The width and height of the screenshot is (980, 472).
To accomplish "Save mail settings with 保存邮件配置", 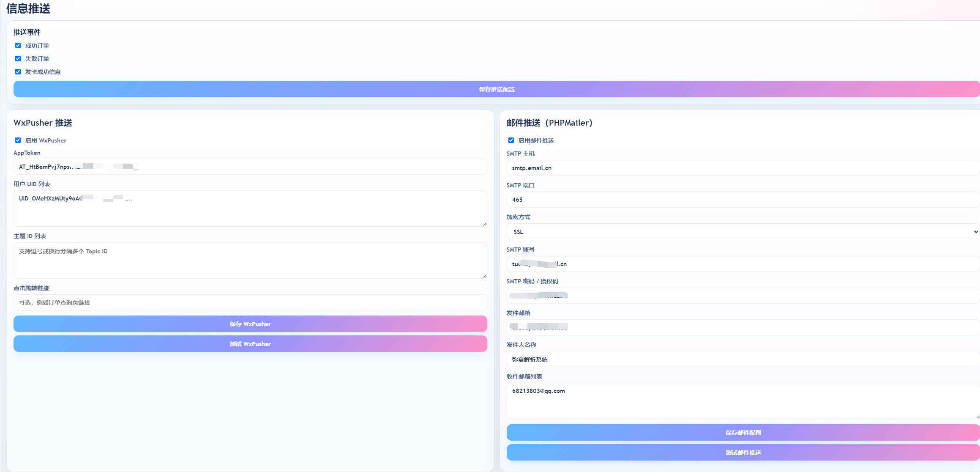I will [743, 433].
